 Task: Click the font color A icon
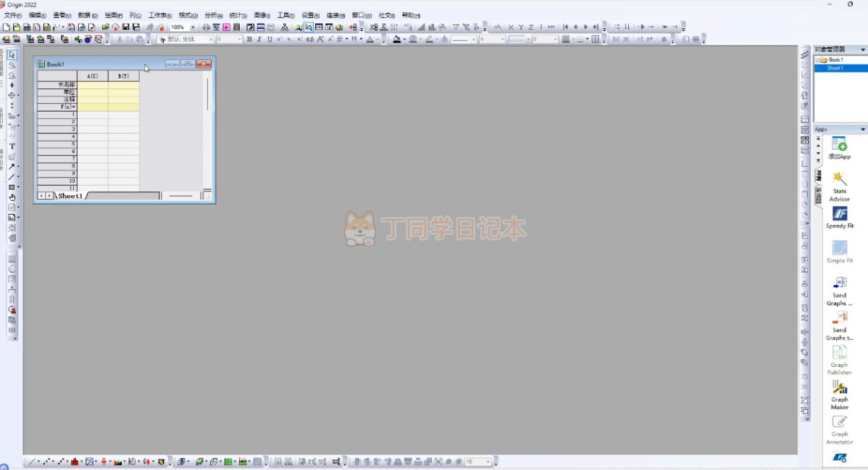pos(370,39)
